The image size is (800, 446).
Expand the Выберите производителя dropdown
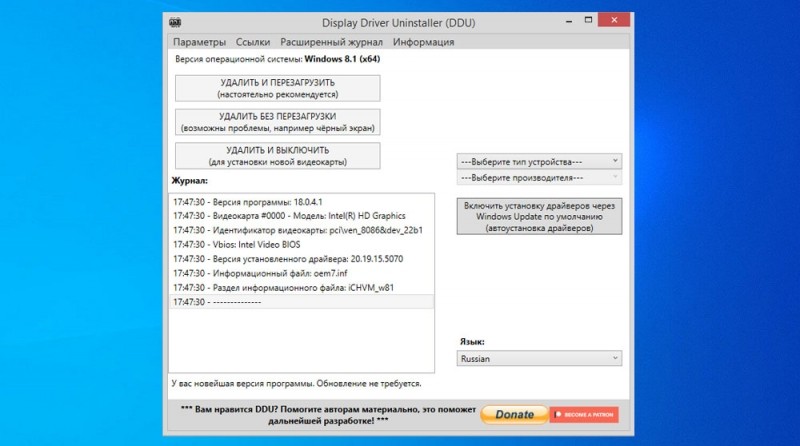[x=539, y=178]
